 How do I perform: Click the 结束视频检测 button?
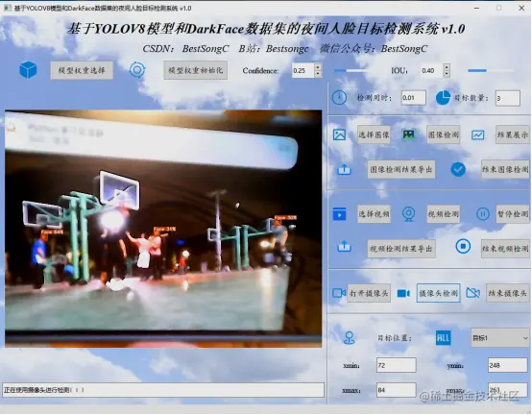pos(505,249)
